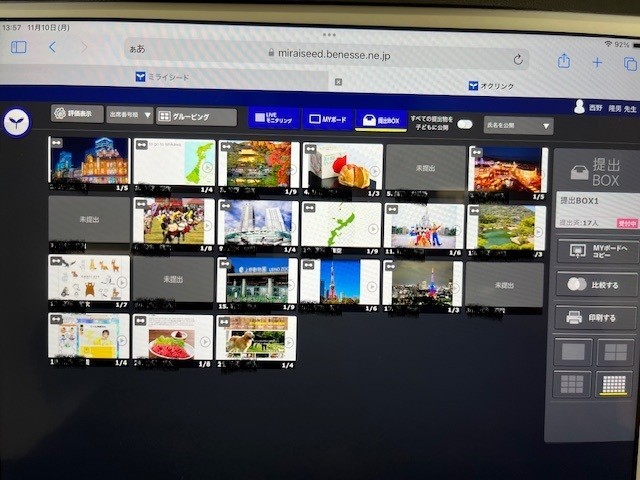Toggle publish all submissions to children
The height and width of the screenshot is (480, 640).
click(x=465, y=124)
